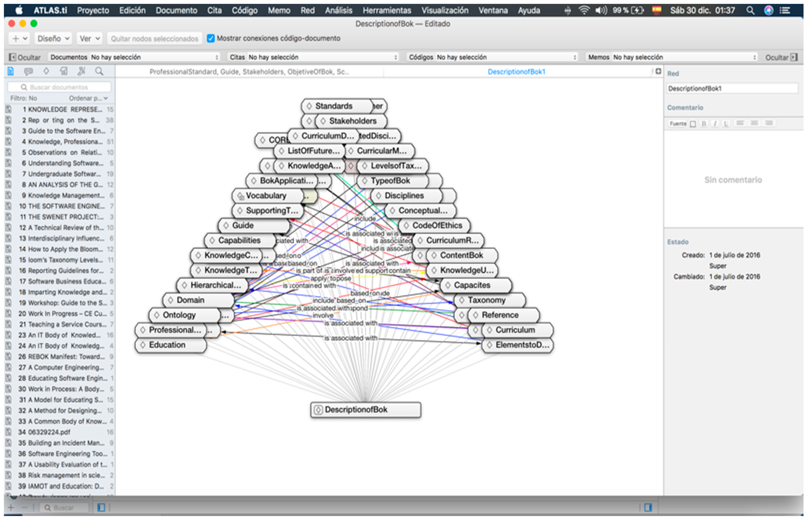This screenshot has height=521, width=812.
Task: Click the Buscar documentos search field
Action: click(x=59, y=88)
